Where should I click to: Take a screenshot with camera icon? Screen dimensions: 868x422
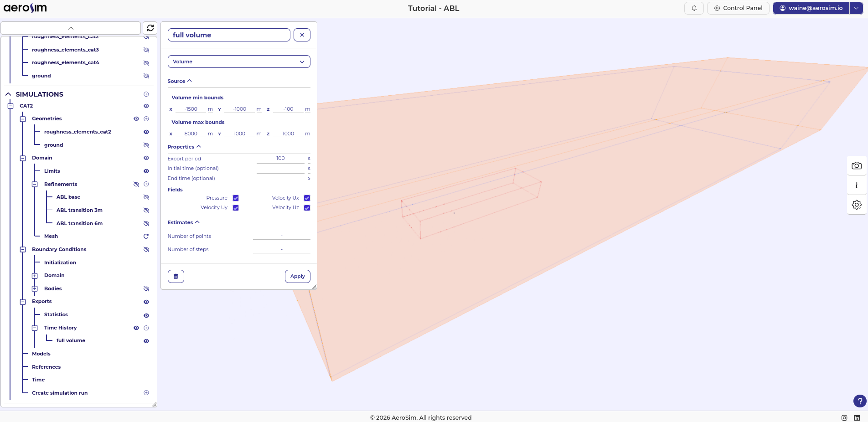click(x=856, y=166)
